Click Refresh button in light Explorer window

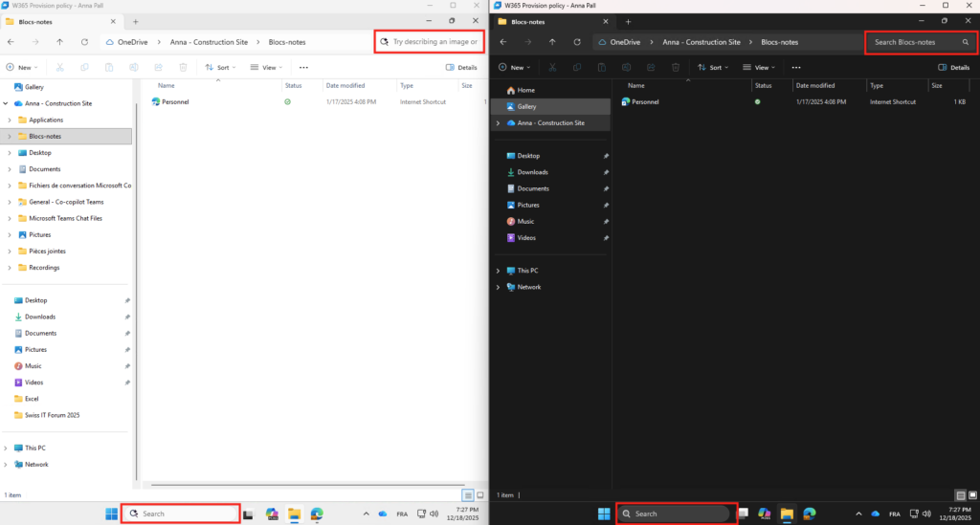85,42
